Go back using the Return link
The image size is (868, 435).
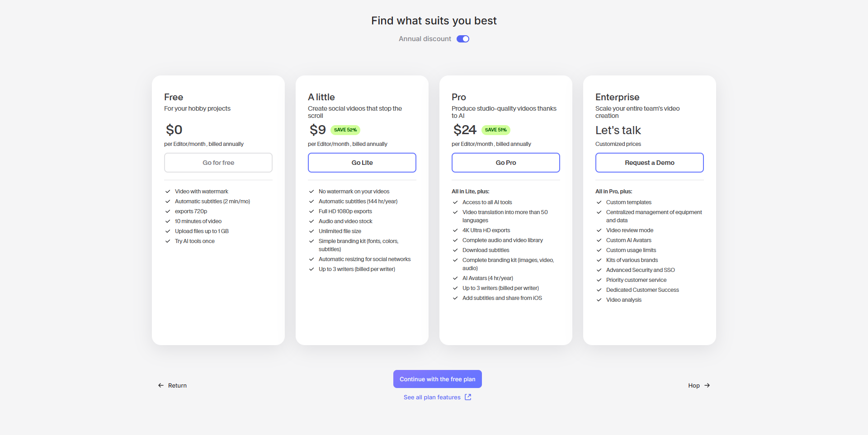[x=177, y=385]
